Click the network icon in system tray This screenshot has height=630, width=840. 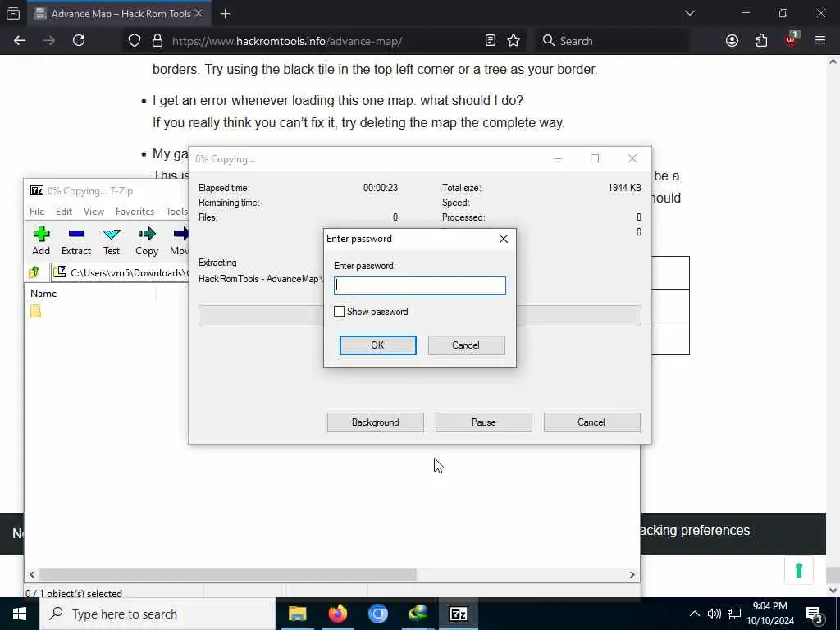(x=734, y=614)
